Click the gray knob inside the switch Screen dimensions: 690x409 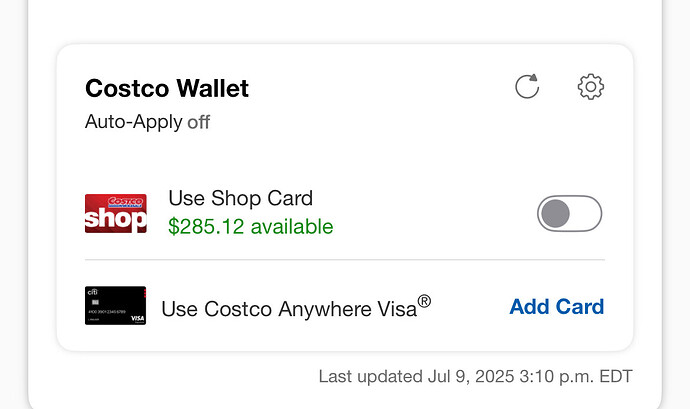tap(555, 214)
